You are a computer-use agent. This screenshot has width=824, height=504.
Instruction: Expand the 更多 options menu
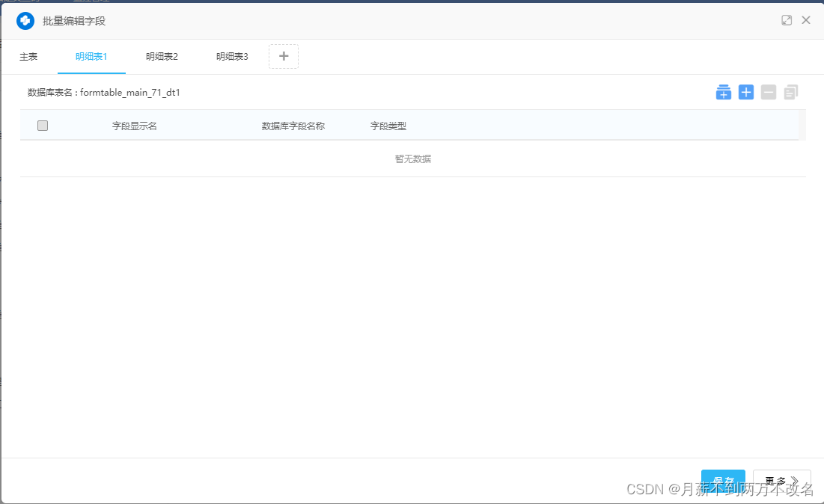pos(781,481)
